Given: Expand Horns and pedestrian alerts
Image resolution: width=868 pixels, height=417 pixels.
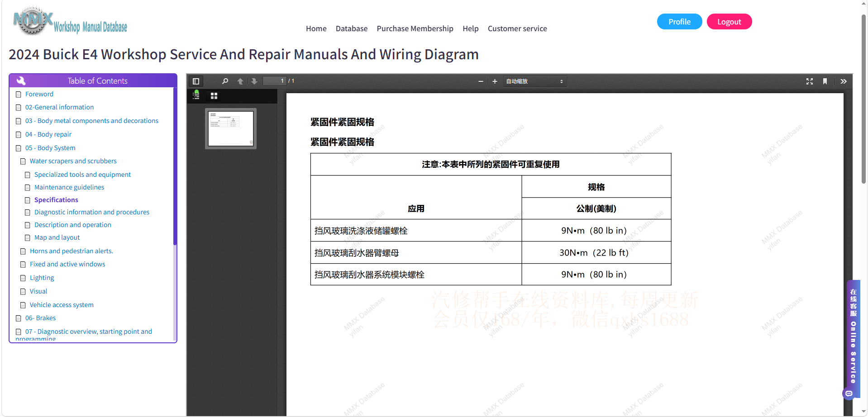Looking at the screenshot, I should (x=72, y=251).
